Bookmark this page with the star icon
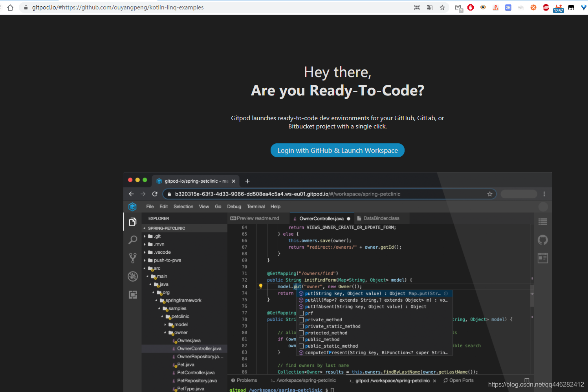This screenshot has width=588, height=392. (x=442, y=7)
